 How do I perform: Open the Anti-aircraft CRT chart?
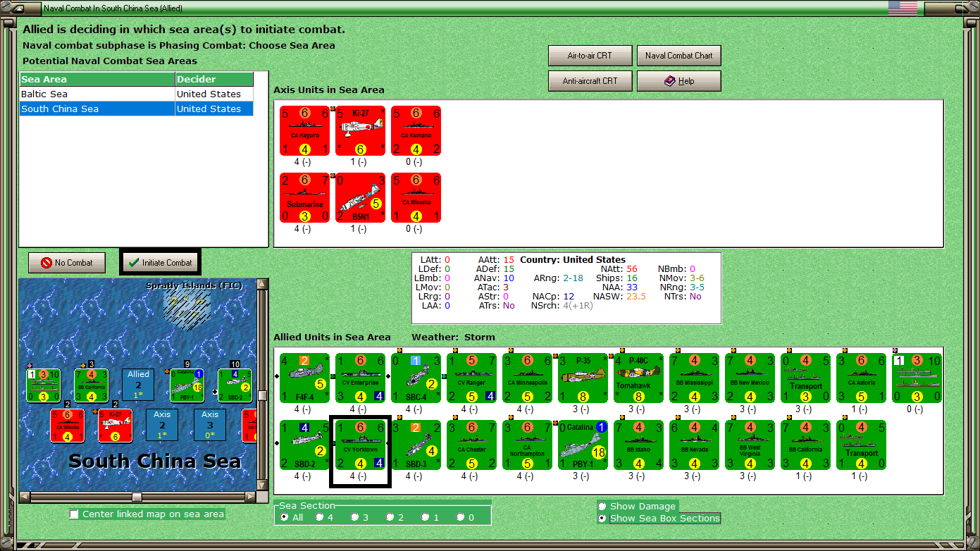(x=590, y=81)
